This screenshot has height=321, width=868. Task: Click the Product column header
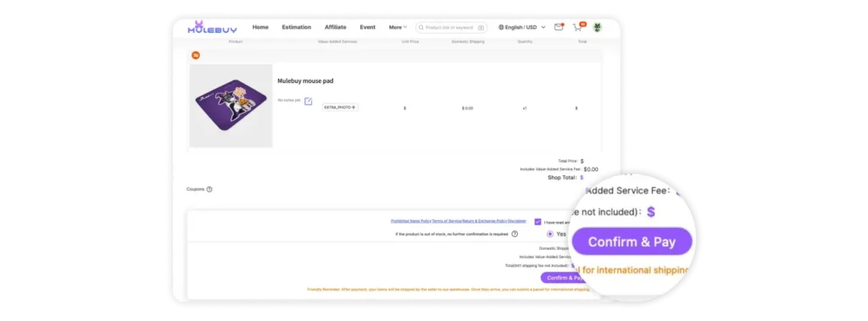pyautogui.click(x=236, y=42)
